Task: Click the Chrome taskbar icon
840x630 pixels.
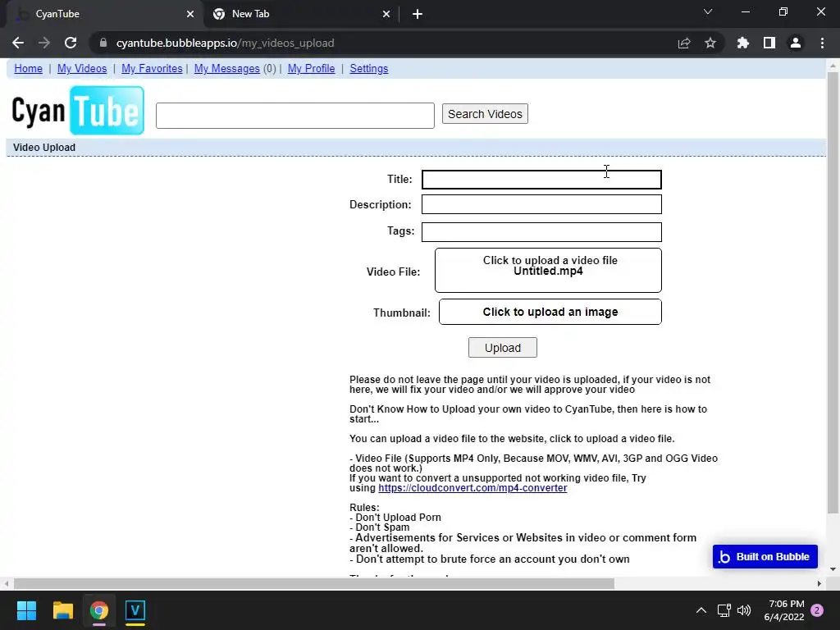Action: click(99, 610)
